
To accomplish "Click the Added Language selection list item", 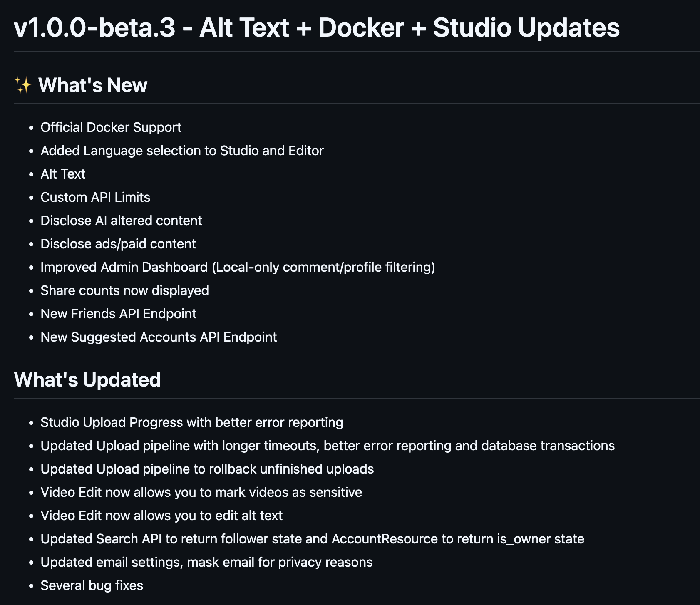I will (x=182, y=151).
